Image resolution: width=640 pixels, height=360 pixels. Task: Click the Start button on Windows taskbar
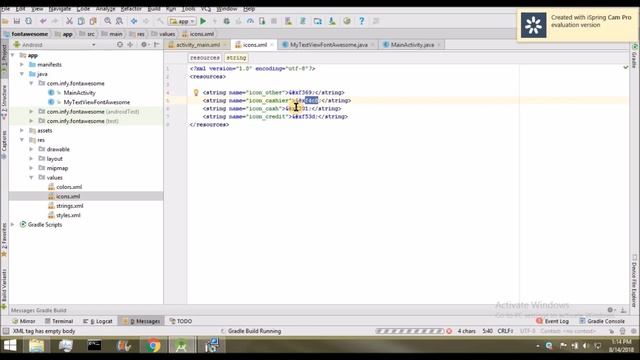point(10,346)
